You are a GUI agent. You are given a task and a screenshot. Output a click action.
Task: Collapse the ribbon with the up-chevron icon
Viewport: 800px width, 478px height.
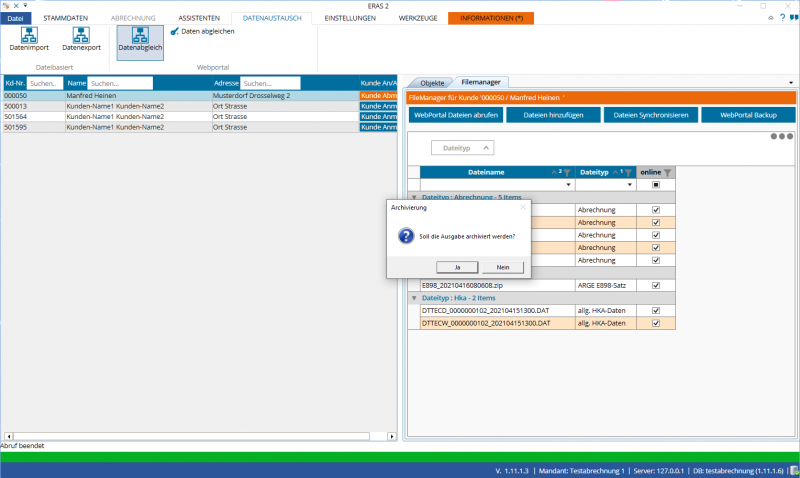770,18
